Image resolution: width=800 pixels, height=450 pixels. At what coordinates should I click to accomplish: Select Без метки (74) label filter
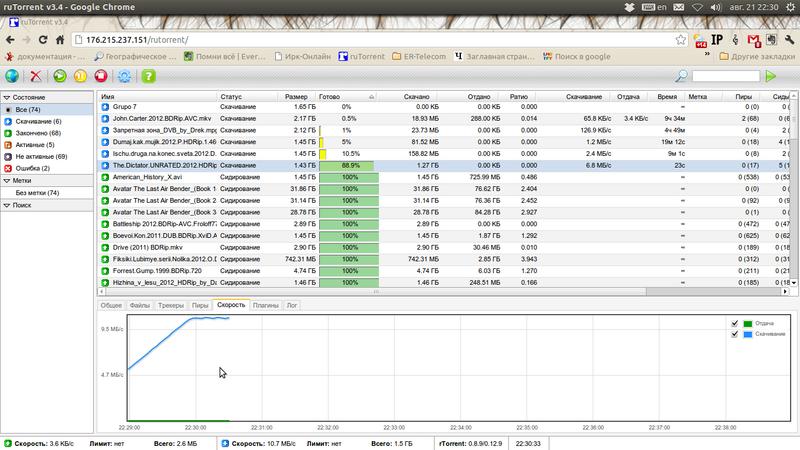37,193
